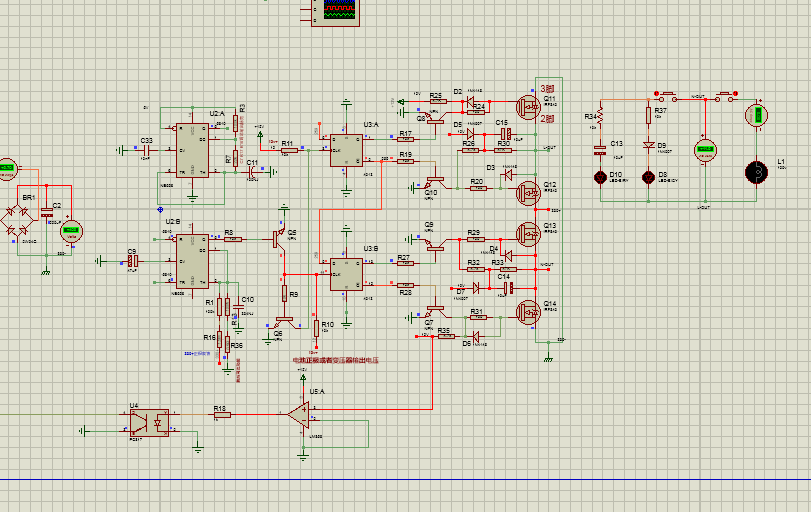Screen dimensions: 811x512
Task: Select MOSFET Q13
Action: pos(528,235)
